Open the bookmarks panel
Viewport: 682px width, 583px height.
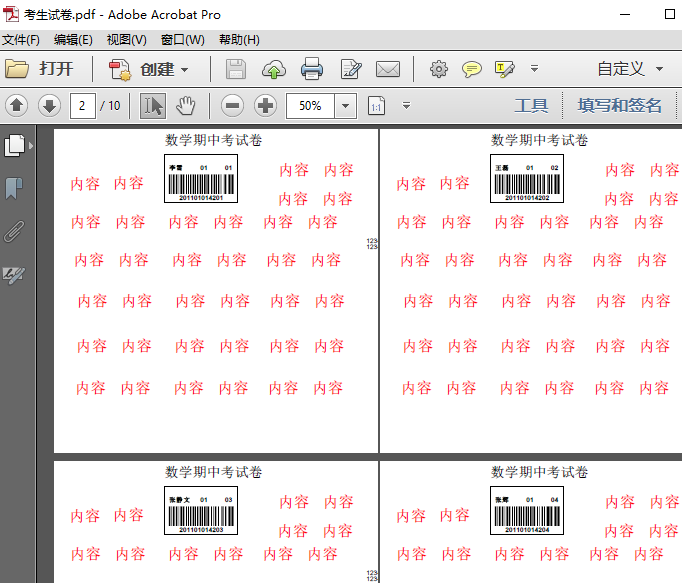(14, 188)
